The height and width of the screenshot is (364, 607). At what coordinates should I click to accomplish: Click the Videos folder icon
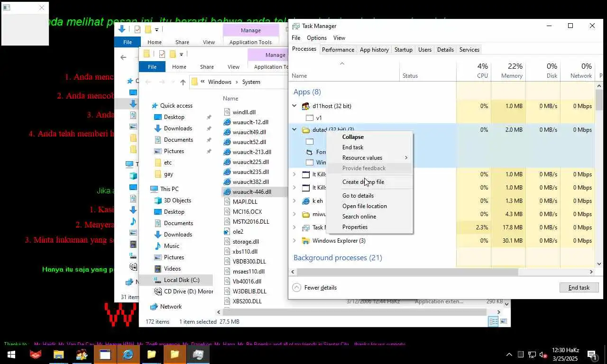pos(158,269)
